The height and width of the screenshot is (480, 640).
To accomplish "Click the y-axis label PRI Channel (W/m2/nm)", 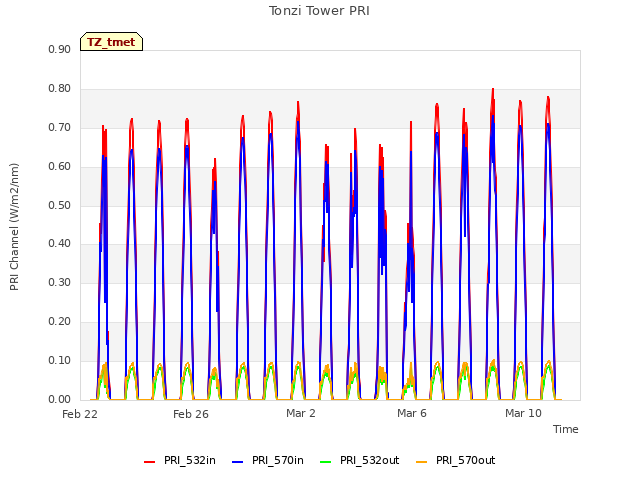I will 14,227.
